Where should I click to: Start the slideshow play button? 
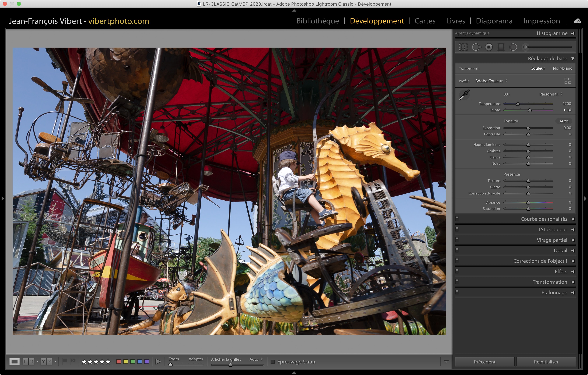coord(158,362)
